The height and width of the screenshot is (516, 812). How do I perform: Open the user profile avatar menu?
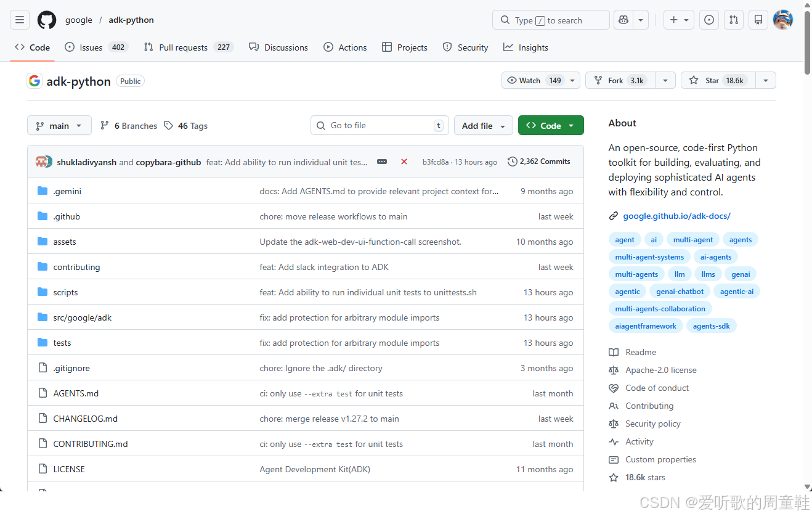[783, 20]
